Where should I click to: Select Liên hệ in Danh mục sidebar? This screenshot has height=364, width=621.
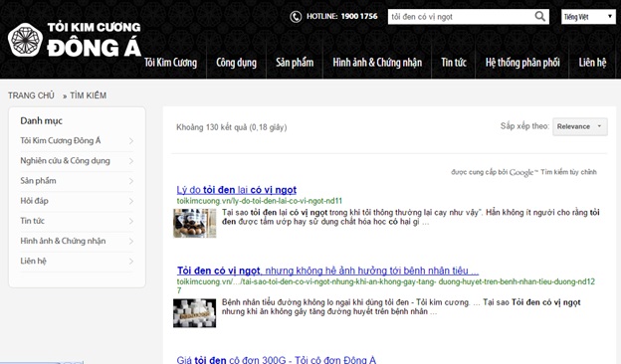pos(33,262)
